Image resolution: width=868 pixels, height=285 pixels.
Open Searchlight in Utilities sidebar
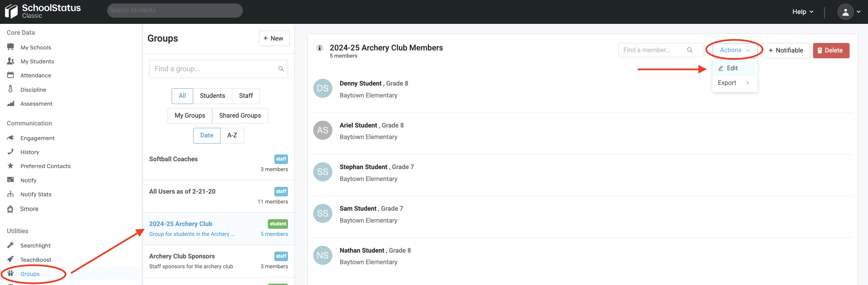tap(35, 245)
